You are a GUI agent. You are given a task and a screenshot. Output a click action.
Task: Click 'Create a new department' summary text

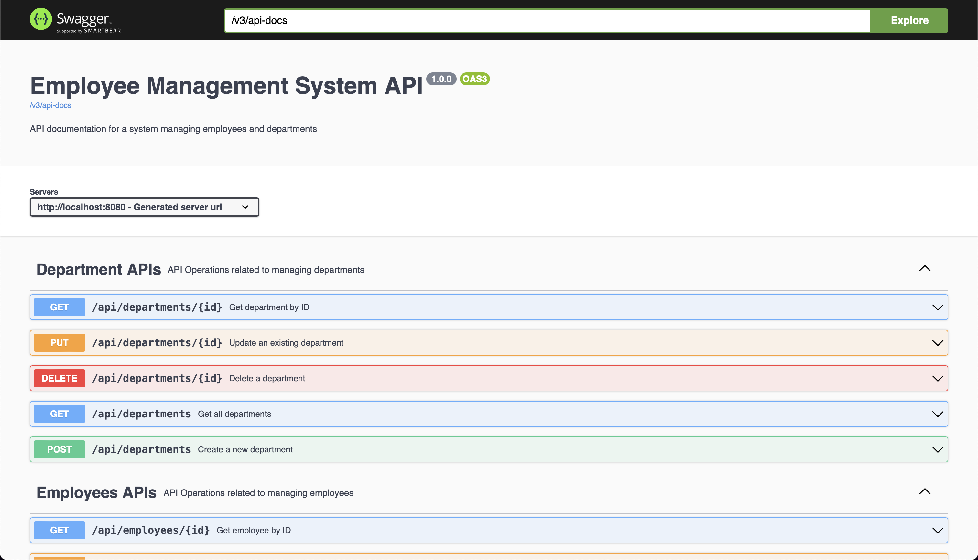[245, 450]
